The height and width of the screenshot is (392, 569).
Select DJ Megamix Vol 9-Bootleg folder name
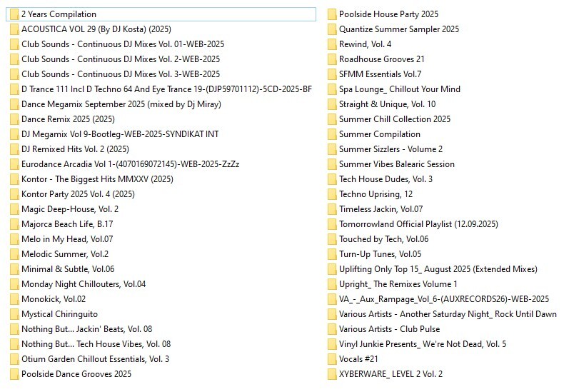point(120,134)
